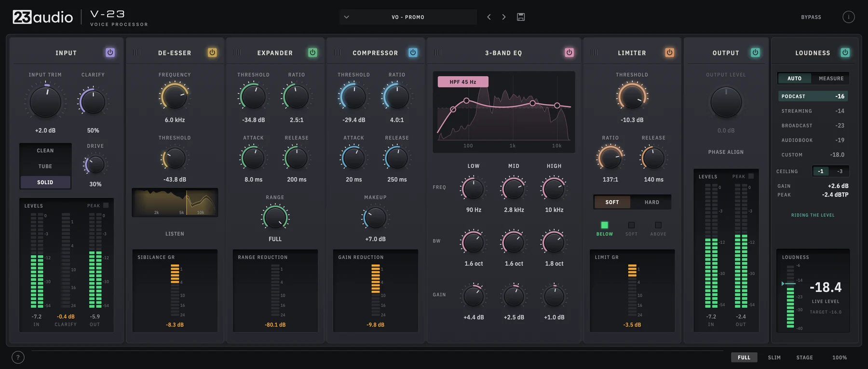Toggle the Input module power button
The height and width of the screenshot is (369, 868).
[x=110, y=53]
